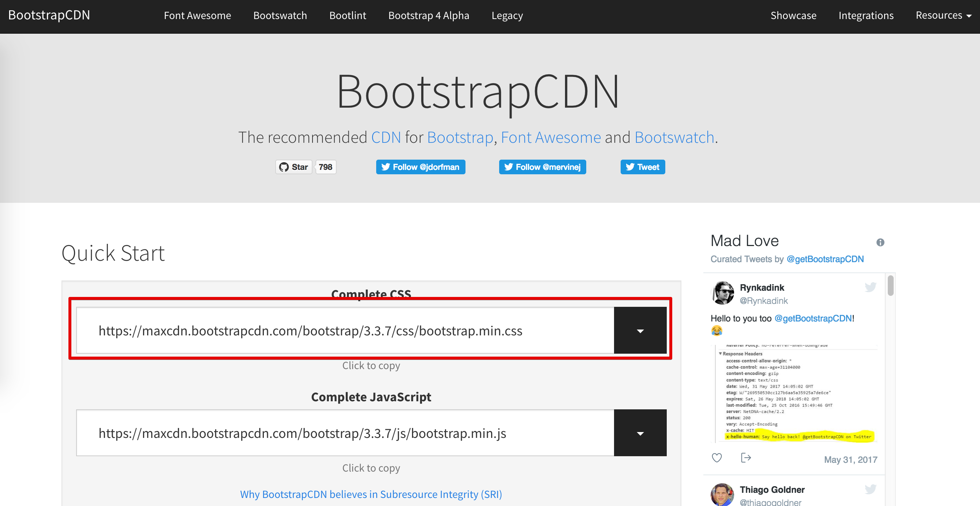
Task: Click Twitter bird icon on Rynkadink tweet
Action: coord(871,287)
